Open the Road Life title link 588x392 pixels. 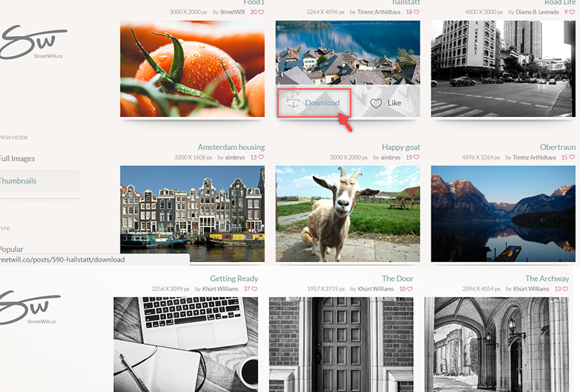560,2
